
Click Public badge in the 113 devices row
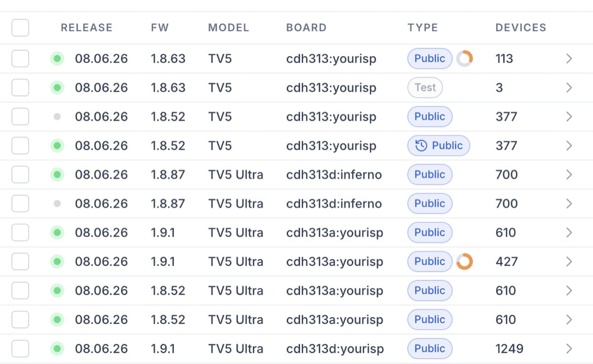(x=430, y=59)
